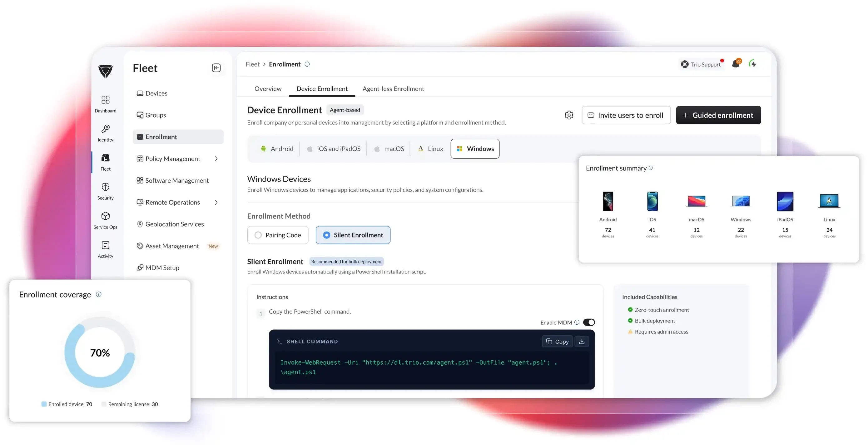Open the Fleet section in the rail
This screenshot has height=445, width=868.
[x=106, y=162]
